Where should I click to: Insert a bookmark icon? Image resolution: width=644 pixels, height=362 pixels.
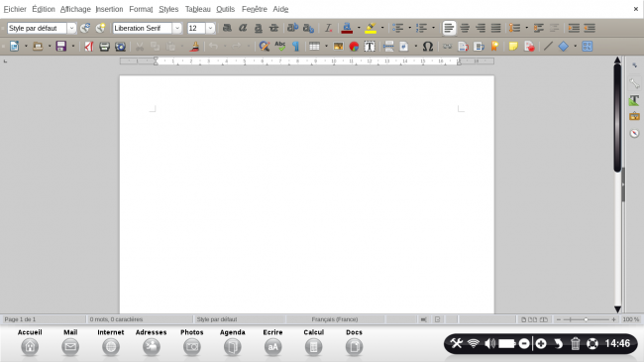(x=494, y=46)
